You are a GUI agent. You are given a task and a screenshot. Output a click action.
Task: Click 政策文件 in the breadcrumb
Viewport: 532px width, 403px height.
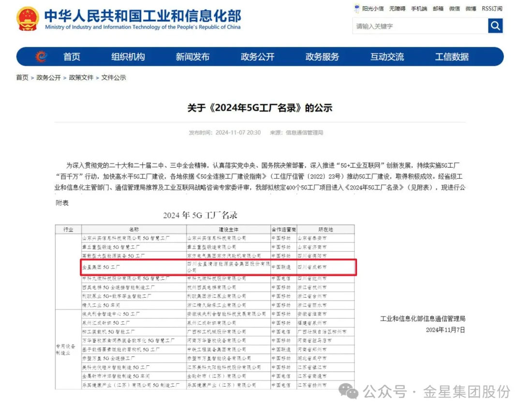[x=81, y=78]
